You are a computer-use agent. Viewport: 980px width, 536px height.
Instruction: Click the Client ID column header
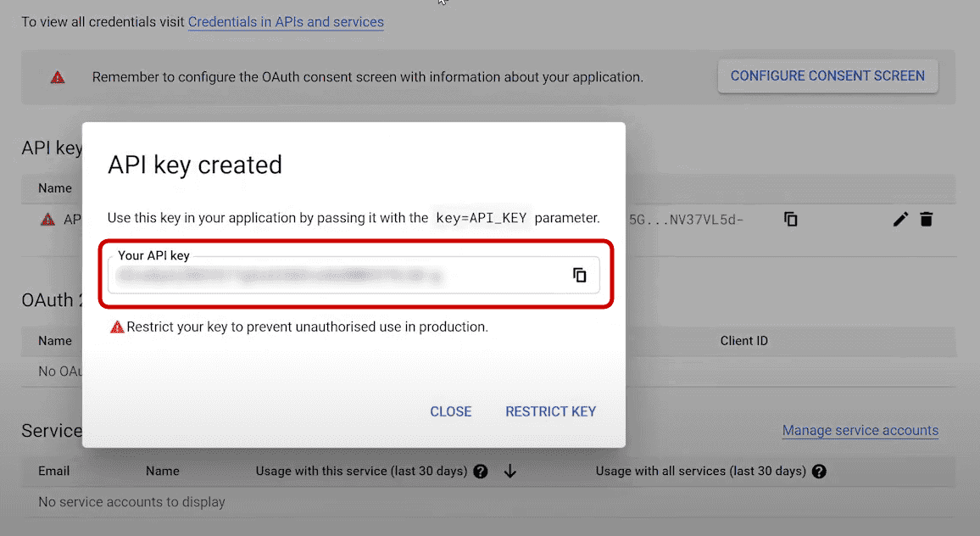(743, 340)
